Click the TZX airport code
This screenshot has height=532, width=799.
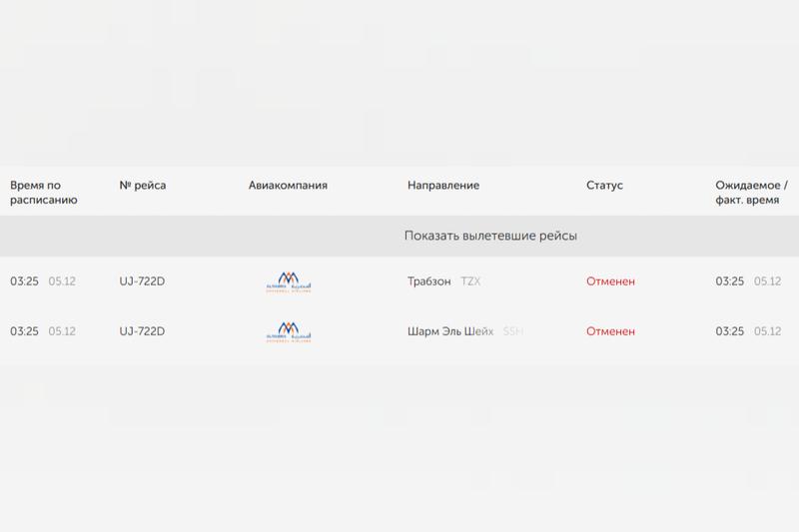(470, 281)
